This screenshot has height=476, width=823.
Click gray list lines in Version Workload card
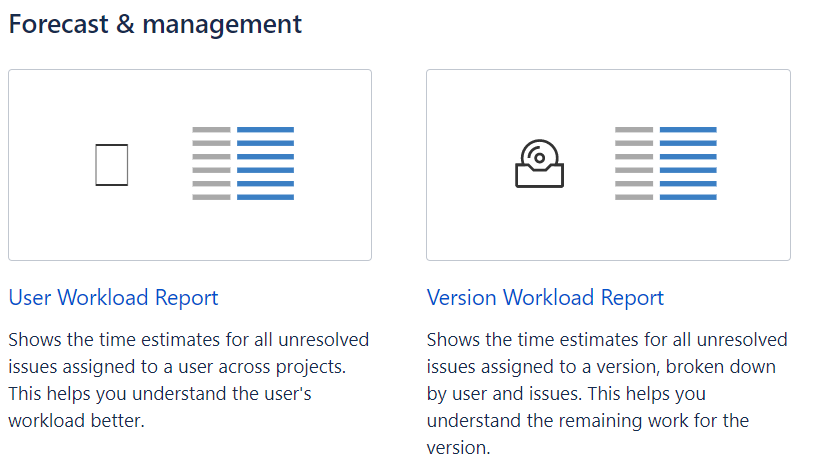click(x=633, y=164)
